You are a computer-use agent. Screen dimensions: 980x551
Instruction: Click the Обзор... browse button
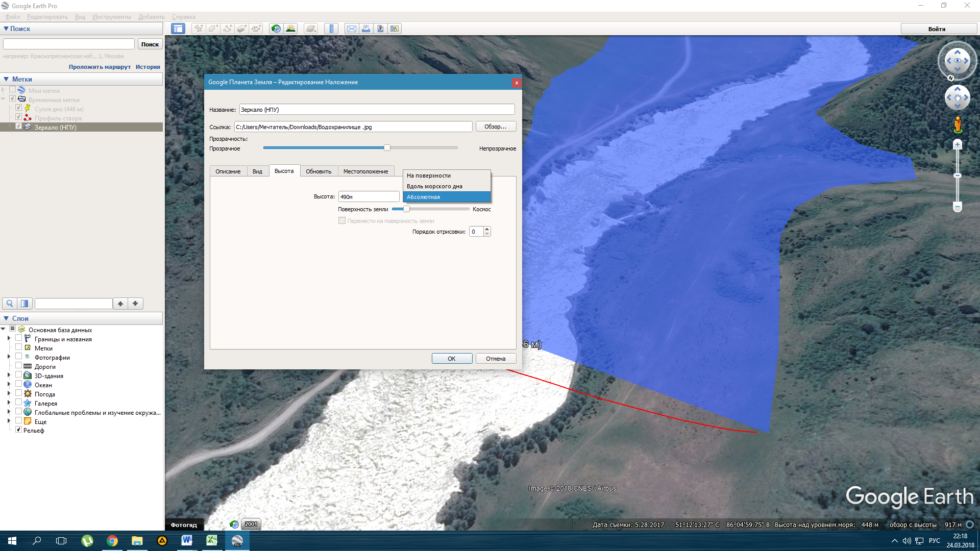pyautogui.click(x=496, y=127)
